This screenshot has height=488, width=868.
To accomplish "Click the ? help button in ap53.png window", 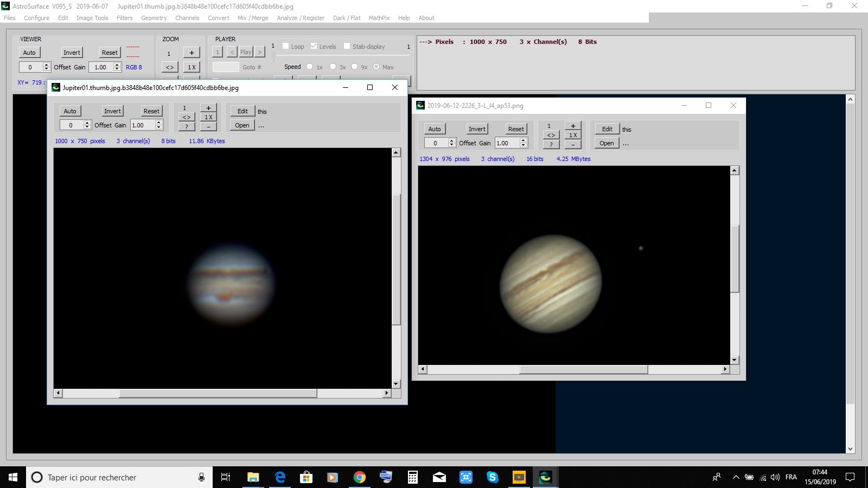I will [551, 144].
